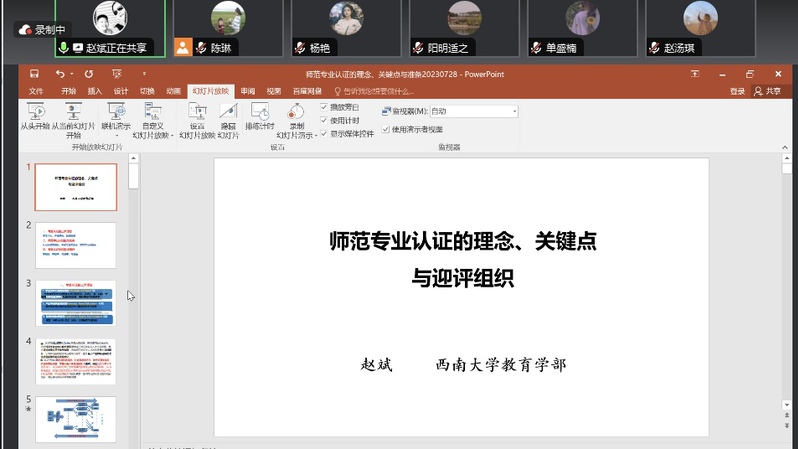The height and width of the screenshot is (449, 798).
Task: Toggle the 播放旁白 checkbox
Action: click(324, 107)
